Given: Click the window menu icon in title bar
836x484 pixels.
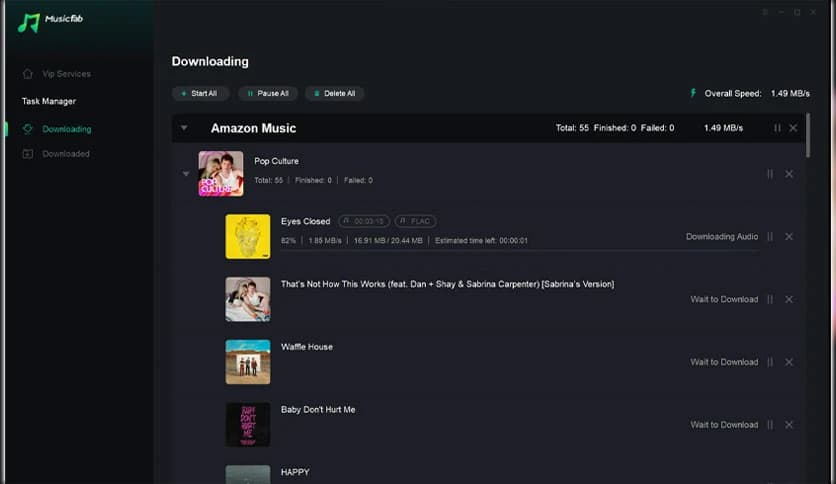Looking at the screenshot, I should pos(765,12).
